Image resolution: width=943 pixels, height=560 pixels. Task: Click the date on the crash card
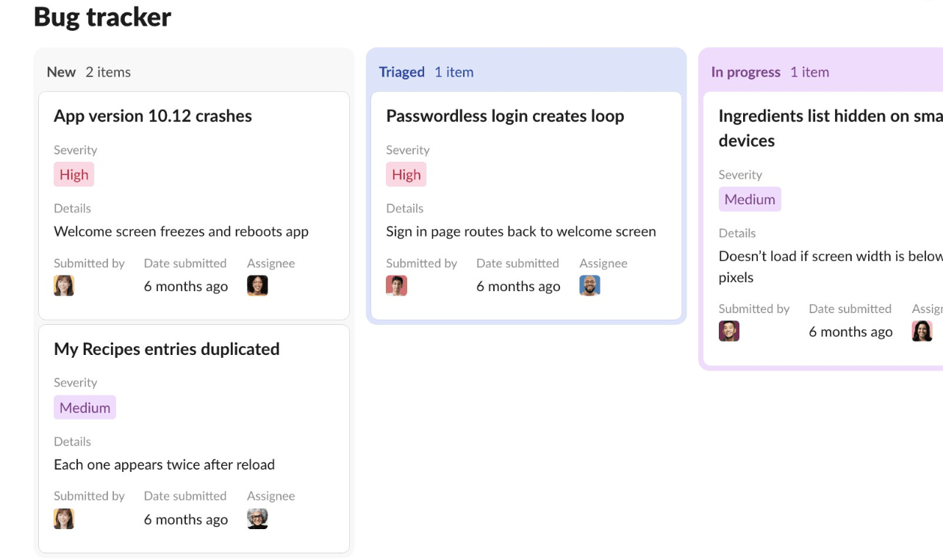(185, 286)
